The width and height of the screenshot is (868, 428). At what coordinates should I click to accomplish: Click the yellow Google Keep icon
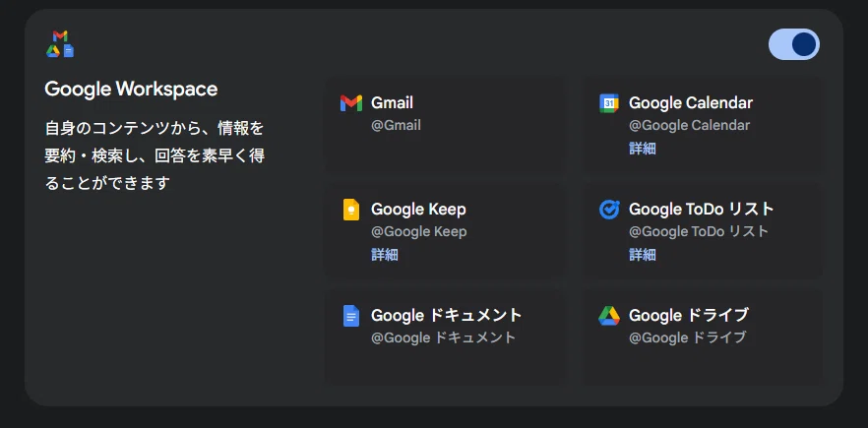(x=351, y=210)
